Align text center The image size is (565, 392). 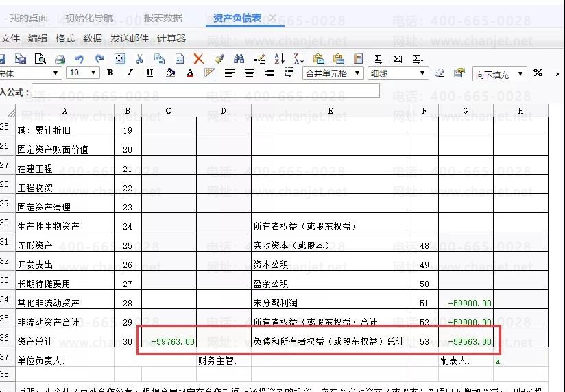click(x=250, y=73)
